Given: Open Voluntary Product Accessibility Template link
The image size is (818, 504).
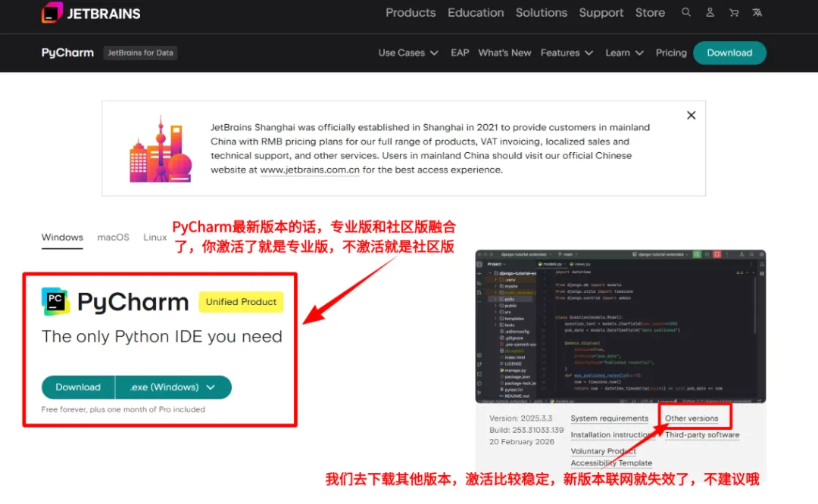Looking at the screenshot, I should click(x=611, y=456).
